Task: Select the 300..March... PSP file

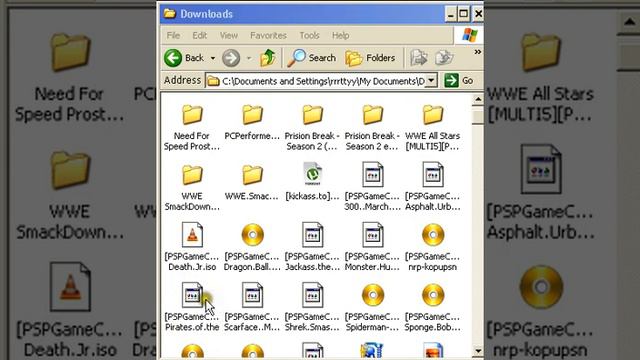Action: (372, 187)
